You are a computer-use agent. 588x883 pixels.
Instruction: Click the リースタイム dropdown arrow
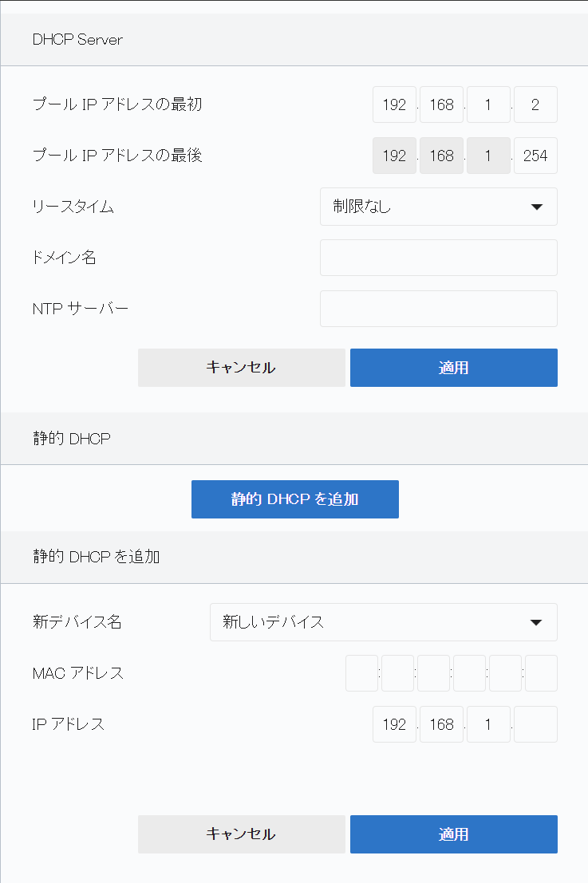pos(537,207)
